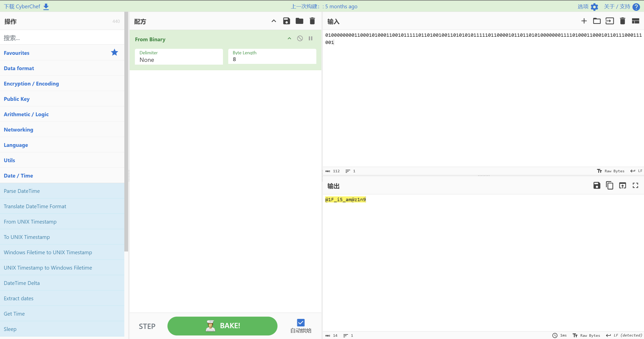Collapse the From Binary operation arguments
This screenshot has width=644, height=339.
[289, 38]
